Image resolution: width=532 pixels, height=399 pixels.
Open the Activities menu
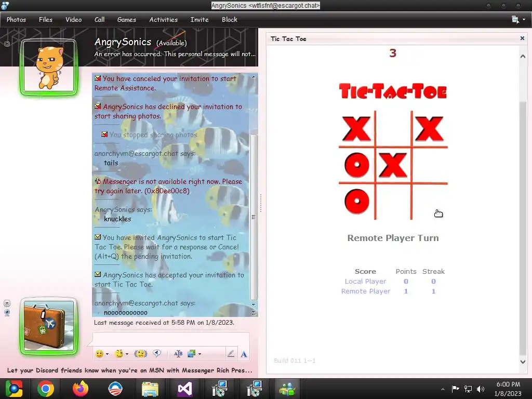pos(164,20)
